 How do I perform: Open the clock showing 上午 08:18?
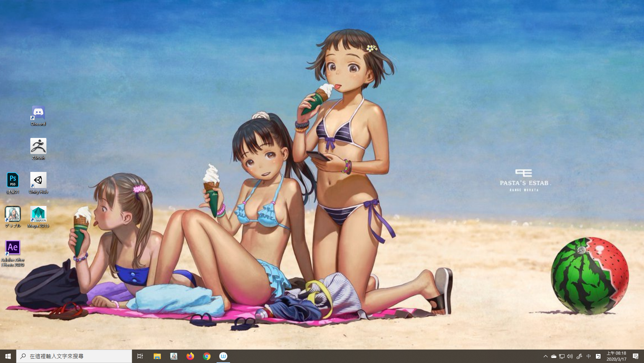(616, 356)
